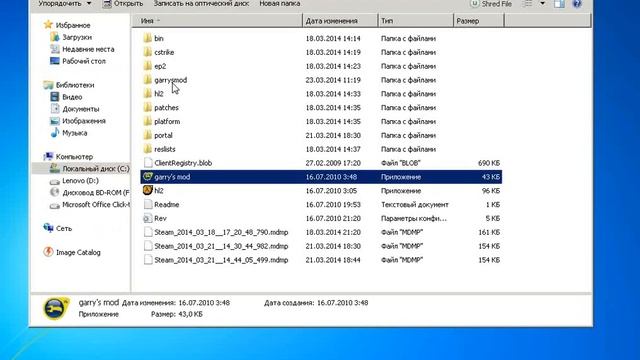Click the ClientRegistry.blob file icon

[148, 163]
